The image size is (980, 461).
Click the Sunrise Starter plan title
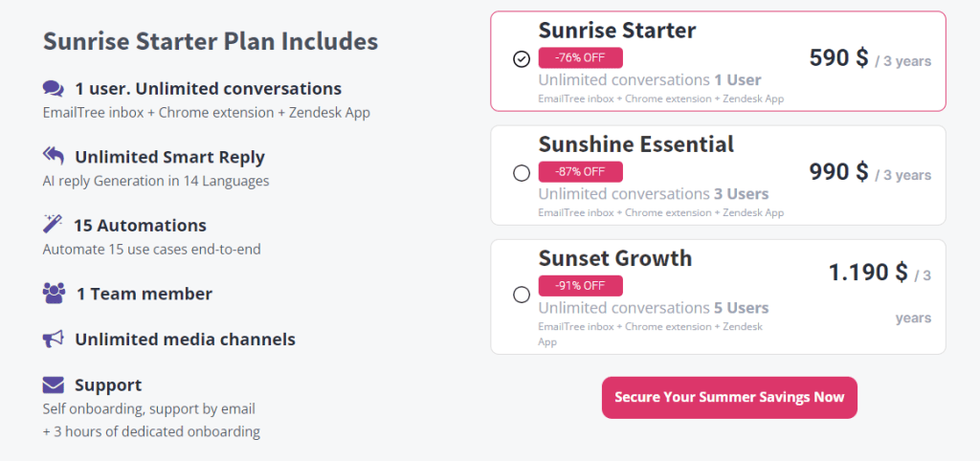click(x=617, y=30)
